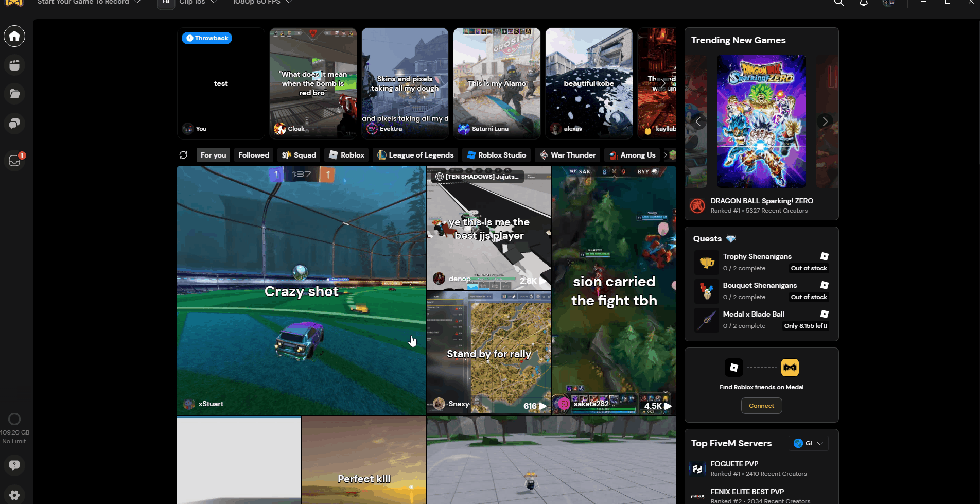The height and width of the screenshot is (504, 980).
Task: Open Skins and pixels story by Evektra
Action: point(405,83)
